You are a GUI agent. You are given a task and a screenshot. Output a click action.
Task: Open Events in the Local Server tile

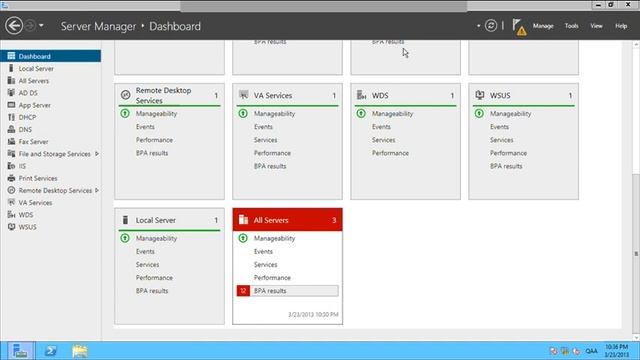coord(145,252)
